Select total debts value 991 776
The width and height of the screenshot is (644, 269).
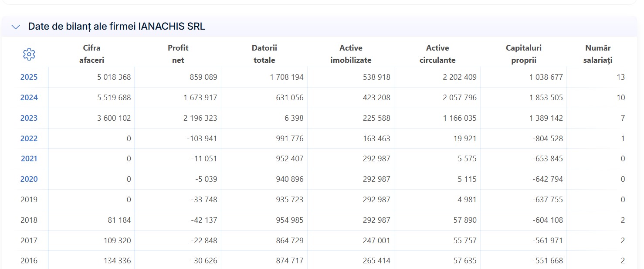(x=290, y=139)
